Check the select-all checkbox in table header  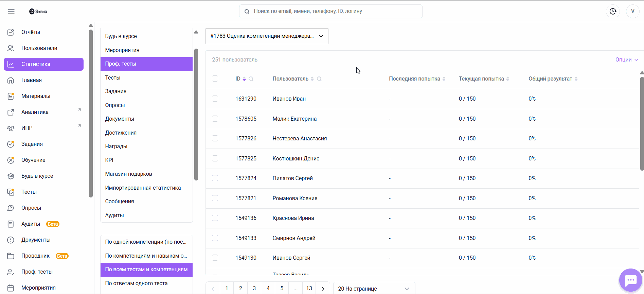[x=215, y=79]
